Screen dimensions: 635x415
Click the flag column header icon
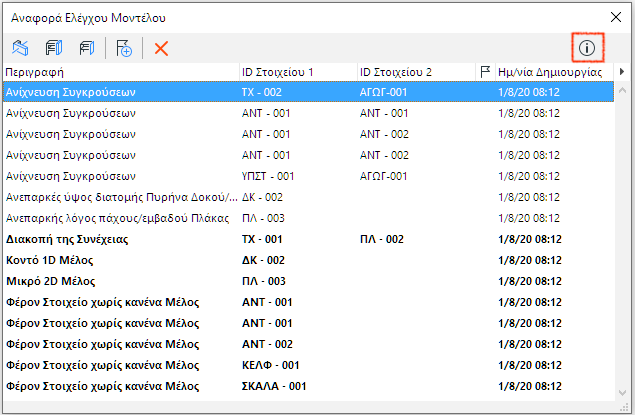click(x=485, y=72)
